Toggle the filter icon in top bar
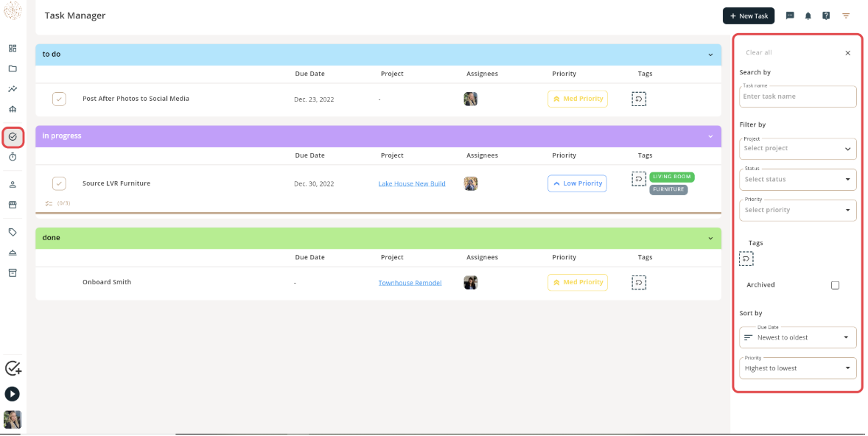The width and height of the screenshot is (868, 436). tap(846, 16)
